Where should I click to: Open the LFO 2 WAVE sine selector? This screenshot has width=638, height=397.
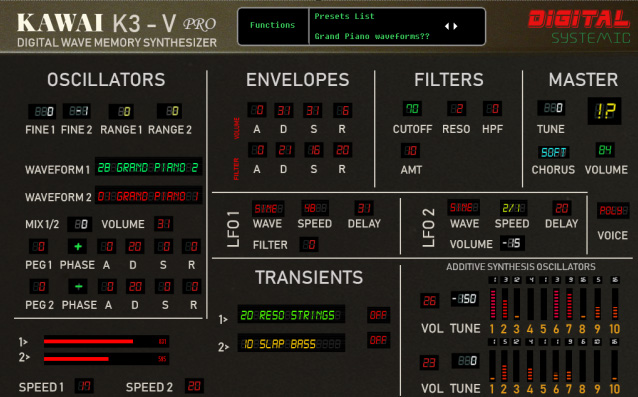[463, 207]
